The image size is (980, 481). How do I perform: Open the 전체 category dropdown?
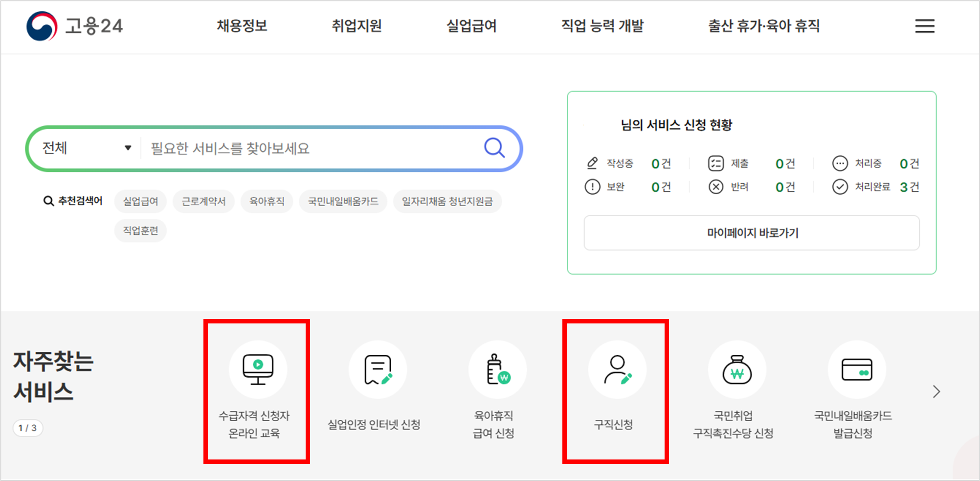click(87, 148)
